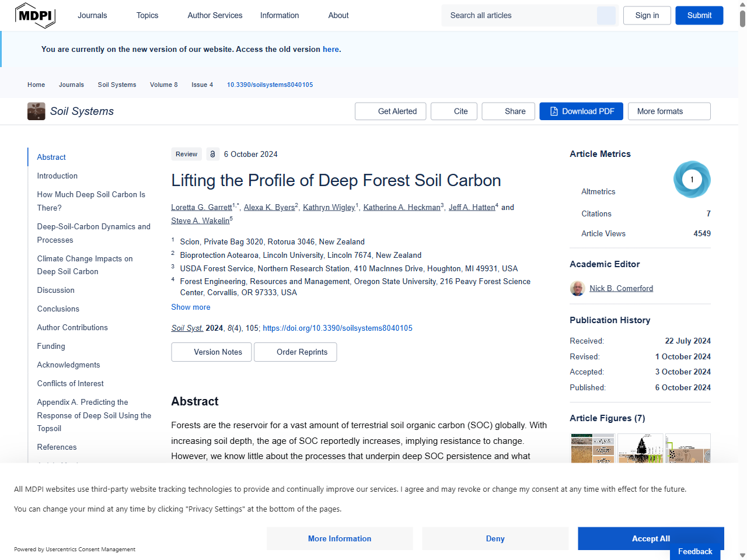The height and width of the screenshot is (560, 747).
Task: Click the PDF icon on Download PDF
Action: [553, 111]
